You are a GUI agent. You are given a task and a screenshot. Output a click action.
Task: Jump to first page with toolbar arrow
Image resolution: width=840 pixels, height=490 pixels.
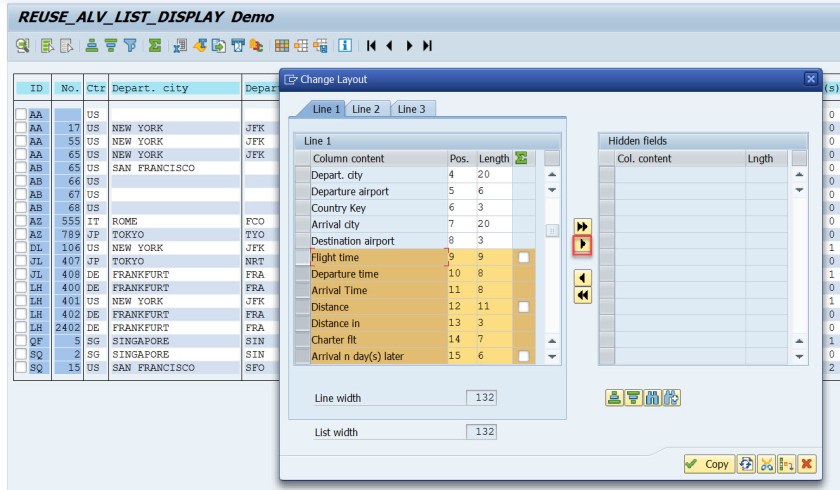[x=371, y=46]
